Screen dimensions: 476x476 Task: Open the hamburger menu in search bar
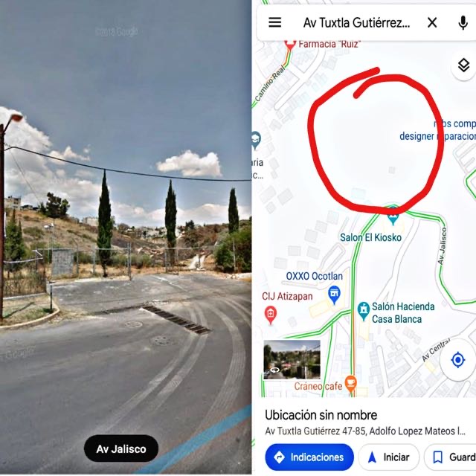pos(274,22)
